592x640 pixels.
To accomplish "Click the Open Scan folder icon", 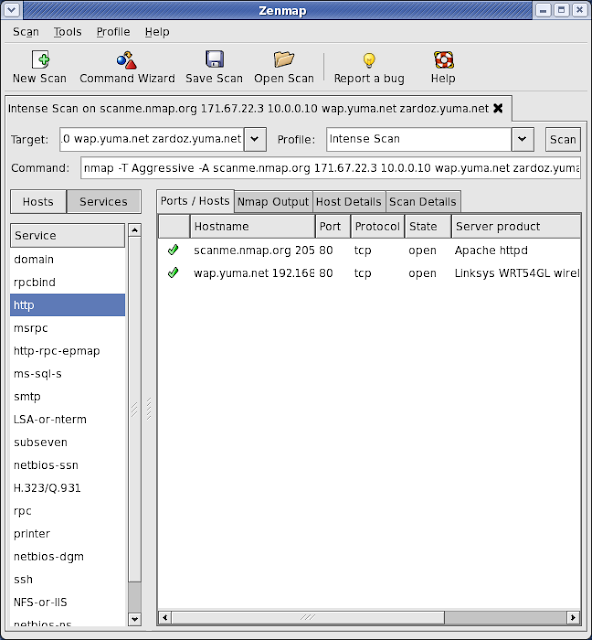I will click(284, 60).
